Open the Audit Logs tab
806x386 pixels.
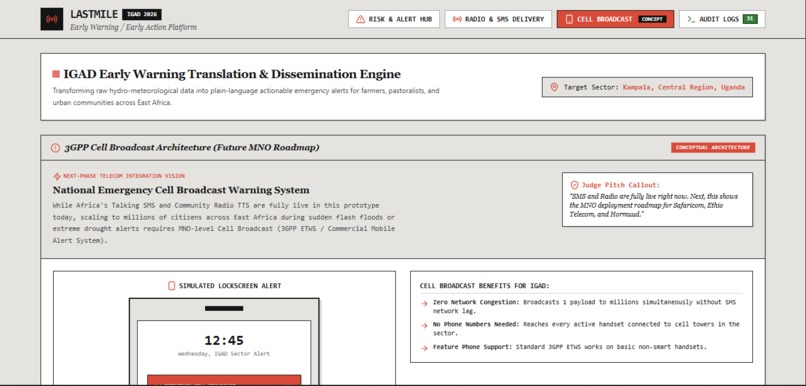(x=722, y=19)
